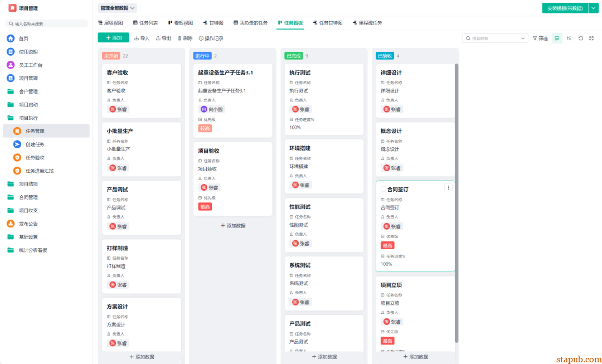Click the 已验收 column vertical scrollbar
Viewport: 602px width, 364px height.
(457, 203)
